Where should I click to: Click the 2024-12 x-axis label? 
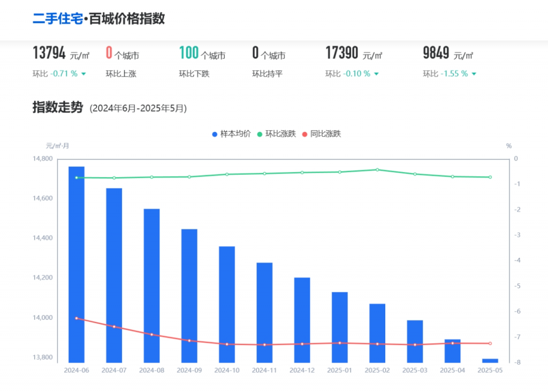tap(302, 370)
